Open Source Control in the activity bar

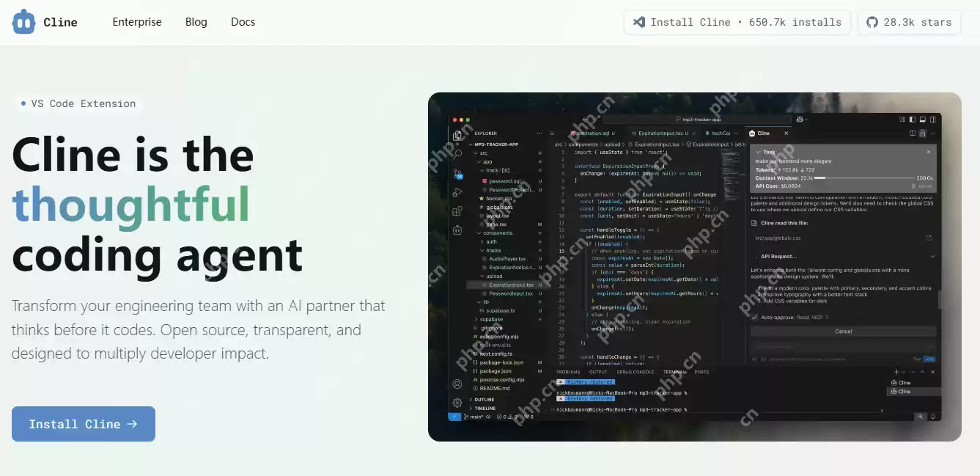tap(457, 174)
